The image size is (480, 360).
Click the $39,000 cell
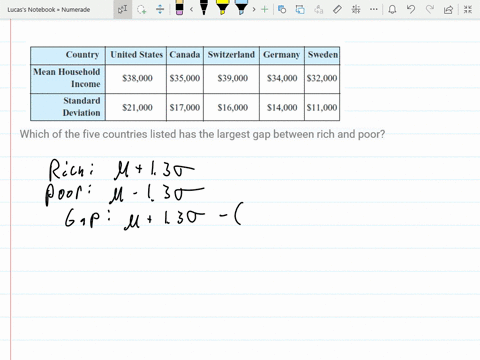pyautogui.click(x=231, y=78)
